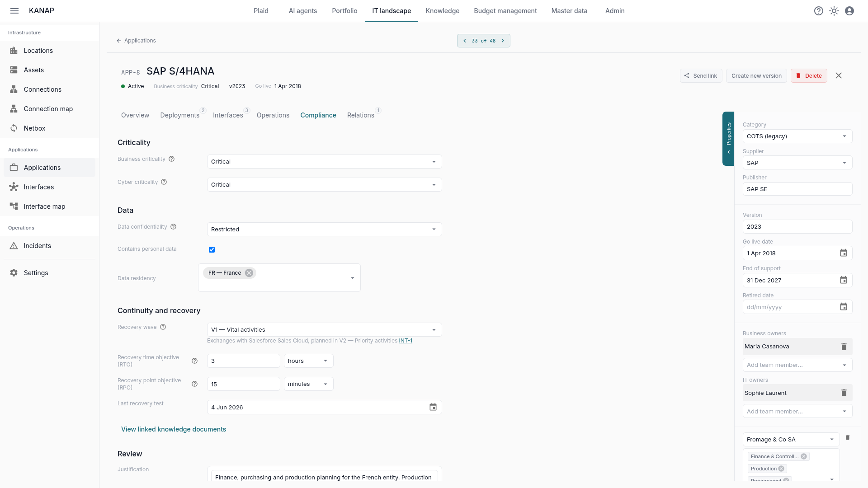Show Business criticality help tooltip icon
The height and width of the screenshot is (488, 868).
(172, 159)
